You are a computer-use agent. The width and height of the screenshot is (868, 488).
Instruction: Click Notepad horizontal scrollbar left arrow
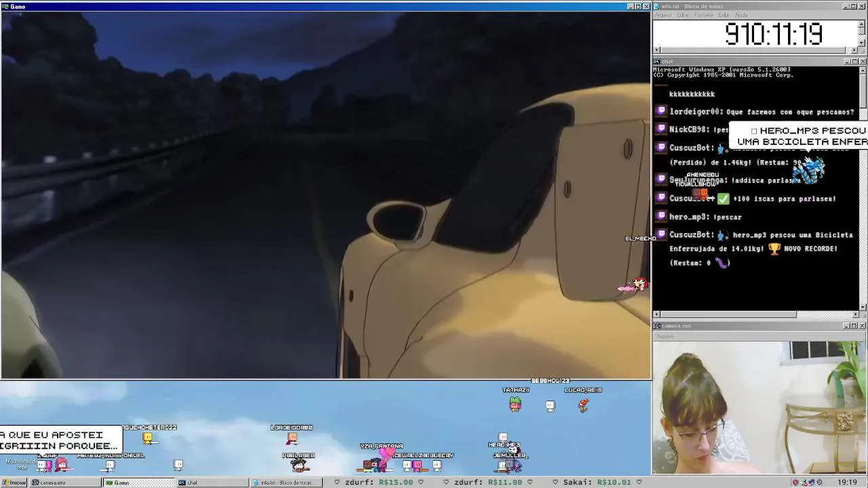pyautogui.click(x=656, y=50)
